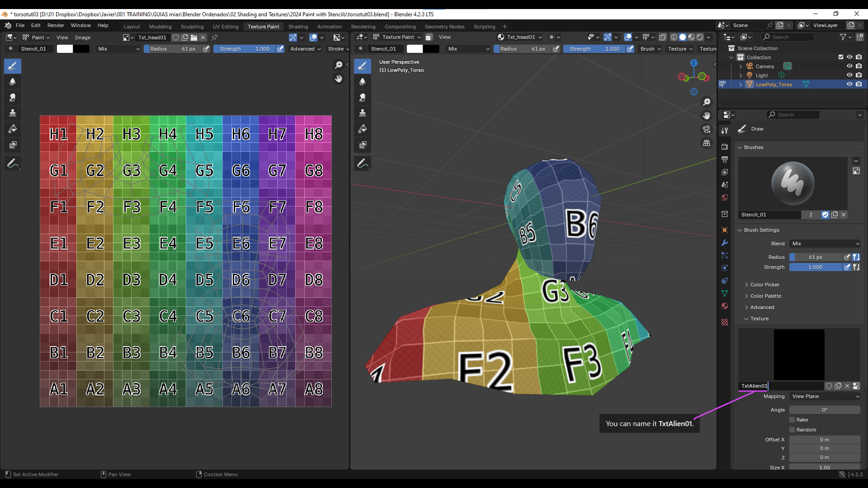Select the Mask tool in the image editor toolbar
868x488 pixels.
pos(13,145)
